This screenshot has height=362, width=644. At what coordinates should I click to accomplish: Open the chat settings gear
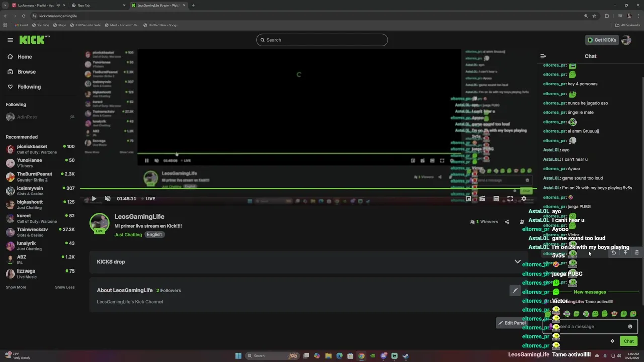(612, 341)
